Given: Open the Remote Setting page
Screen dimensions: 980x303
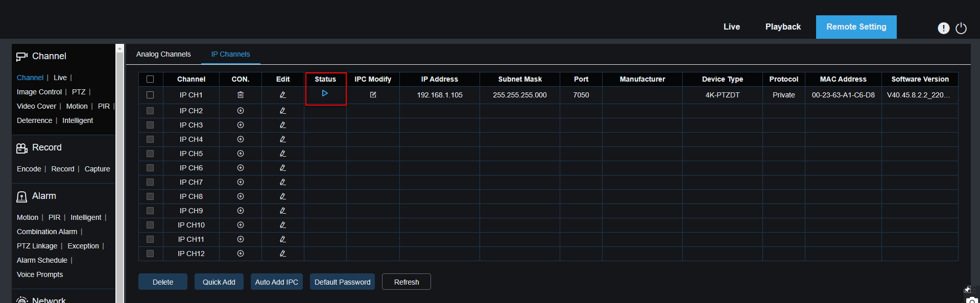Looking at the screenshot, I should tap(856, 27).
